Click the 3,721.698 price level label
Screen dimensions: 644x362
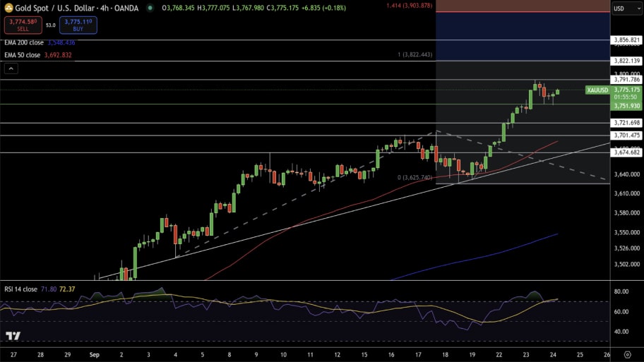626,123
